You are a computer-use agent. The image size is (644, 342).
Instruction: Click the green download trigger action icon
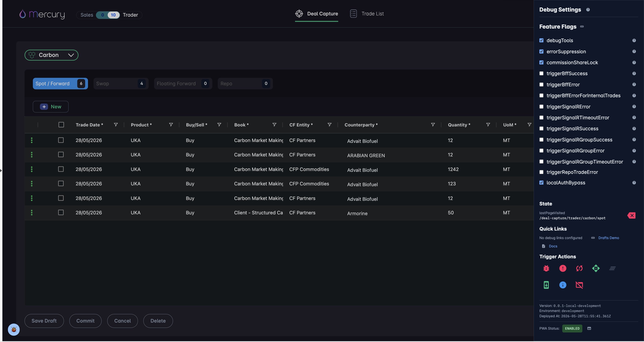pyautogui.click(x=546, y=285)
